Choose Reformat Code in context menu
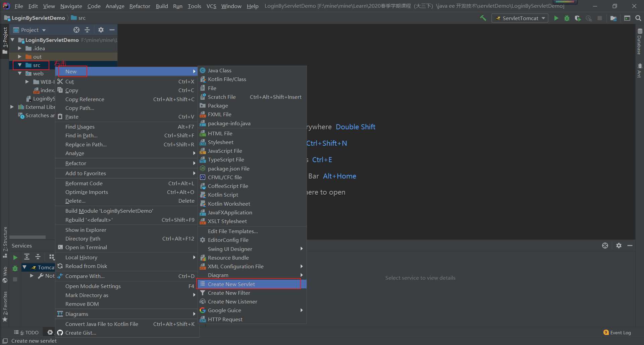Viewport: 644px width, 345px height. pos(127,183)
